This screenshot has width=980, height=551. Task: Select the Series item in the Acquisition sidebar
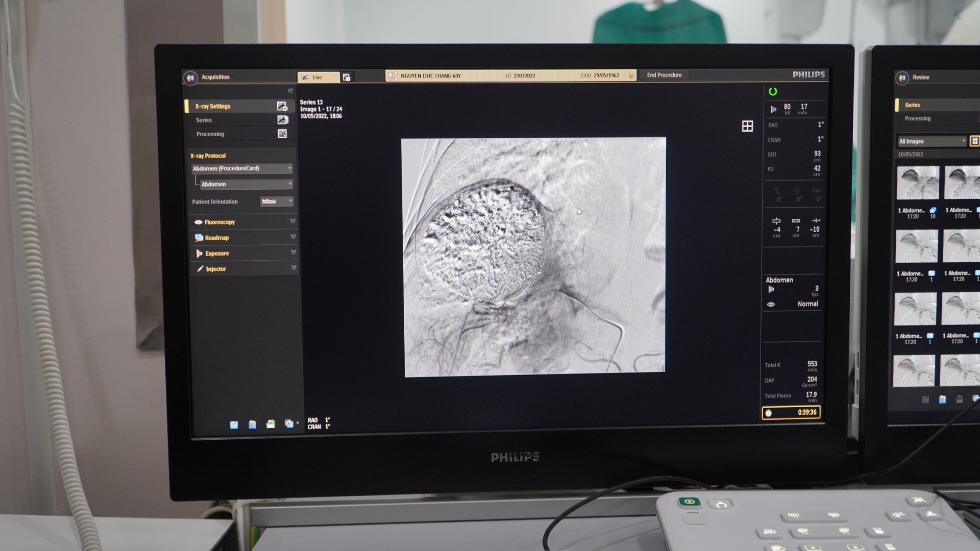pyautogui.click(x=240, y=120)
